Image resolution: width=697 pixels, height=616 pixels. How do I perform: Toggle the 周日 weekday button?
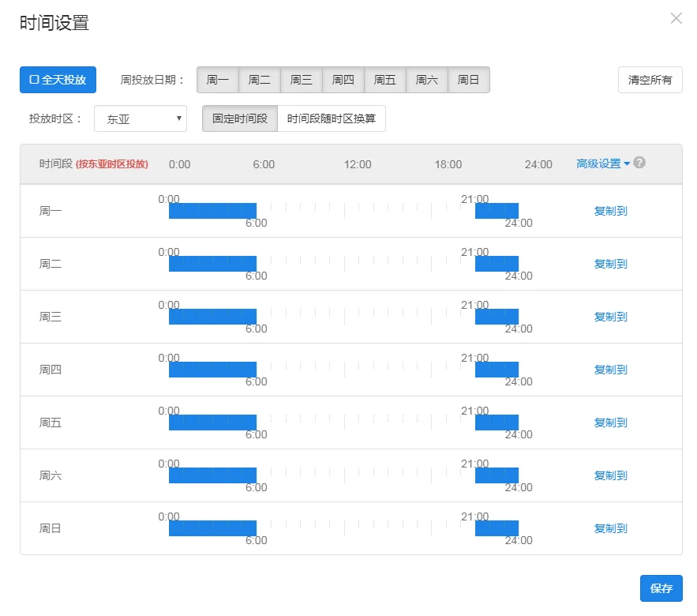[x=469, y=80]
